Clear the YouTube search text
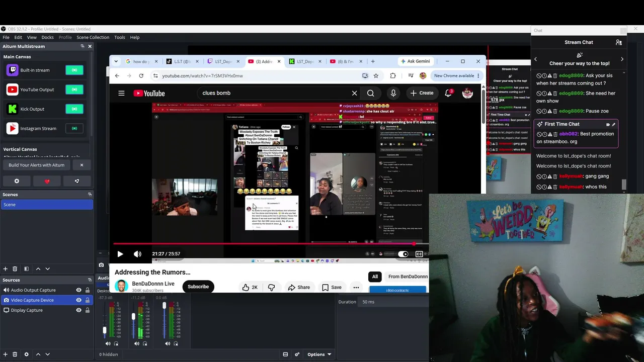The image size is (644, 362). (x=355, y=93)
